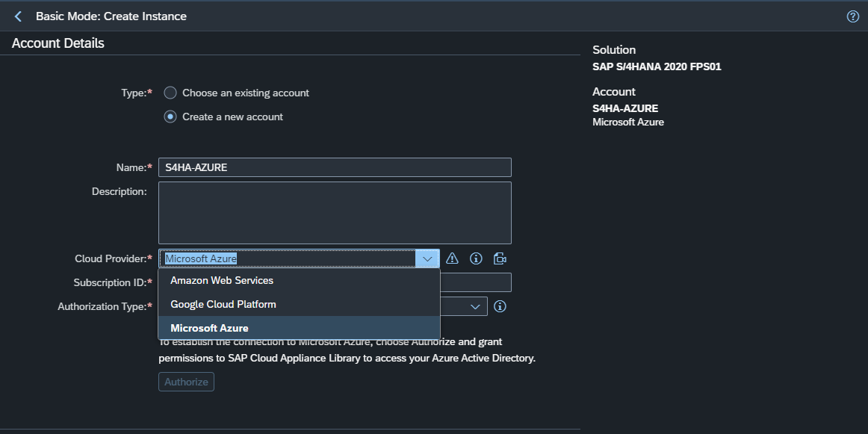The width and height of the screenshot is (868, 434).
Task: Show Cloud Provider information icon
Action: click(x=476, y=258)
